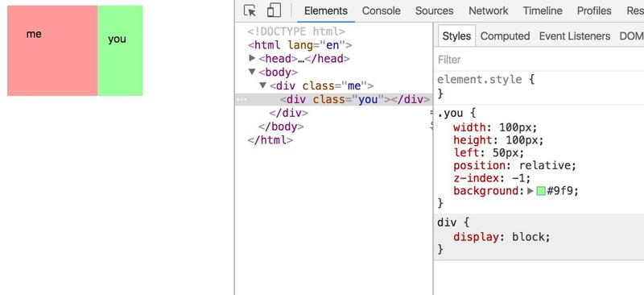Click the element.style rule header
644x295 pixels.
pyautogui.click(x=485, y=79)
